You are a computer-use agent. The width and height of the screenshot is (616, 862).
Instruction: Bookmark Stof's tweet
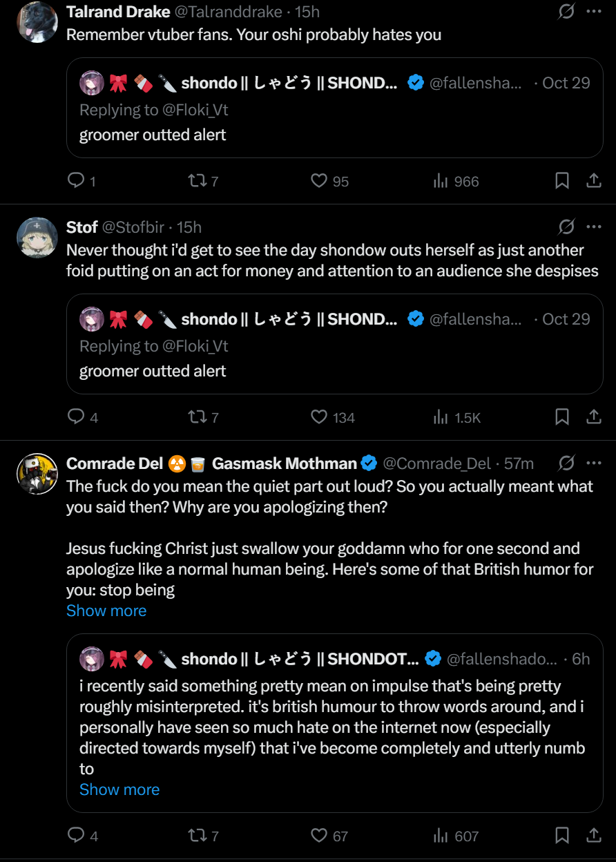562,417
